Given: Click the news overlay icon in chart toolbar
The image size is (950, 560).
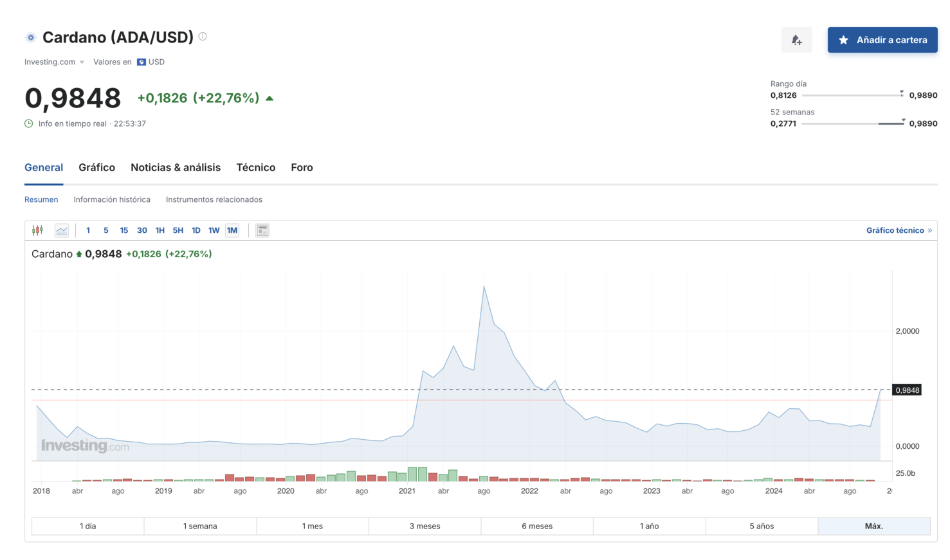Looking at the screenshot, I should pyautogui.click(x=262, y=230).
